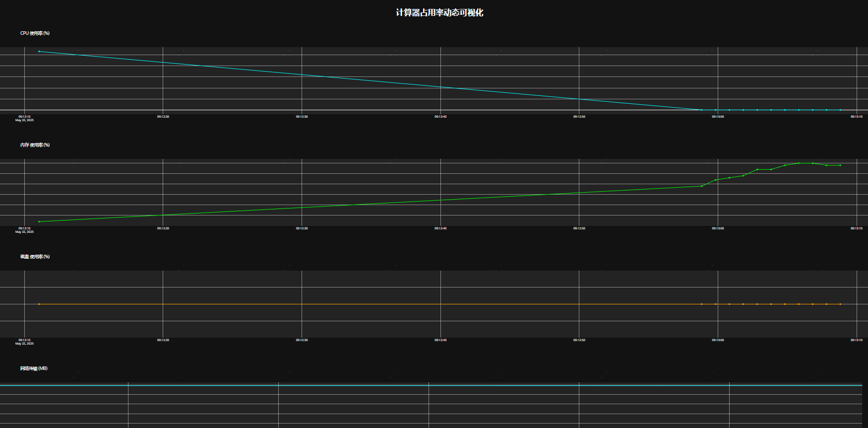Click 09:13:00 axis label under CPU chart
Viewport: 868px width, 428px height.
coord(718,117)
